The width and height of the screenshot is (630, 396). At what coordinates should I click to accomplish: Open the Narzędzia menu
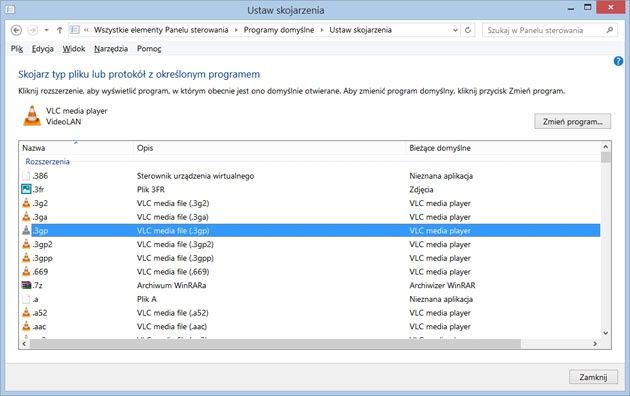pos(111,49)
